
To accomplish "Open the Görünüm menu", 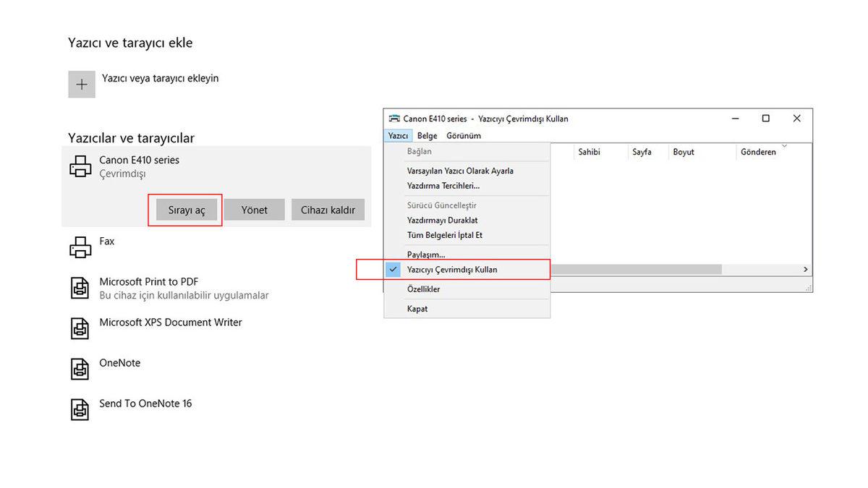I will (463, 136).
